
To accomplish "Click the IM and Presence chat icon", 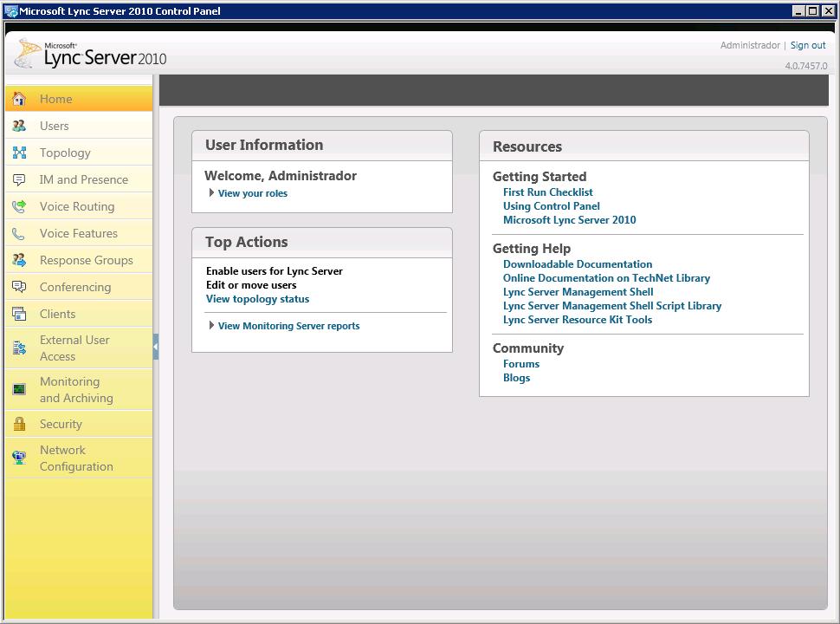I will click(x=19, y=179).
